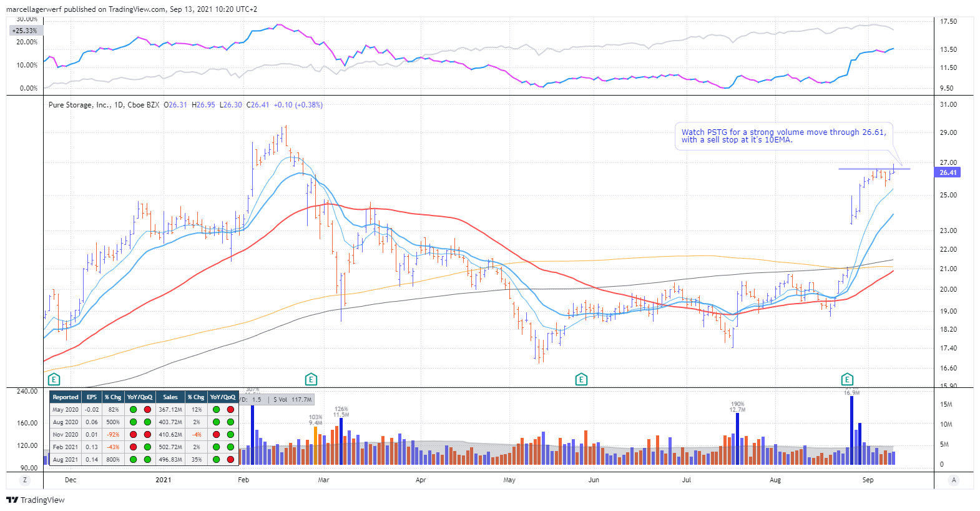Click the 35% sales change cell
The image size is (980, 511).
197,460
